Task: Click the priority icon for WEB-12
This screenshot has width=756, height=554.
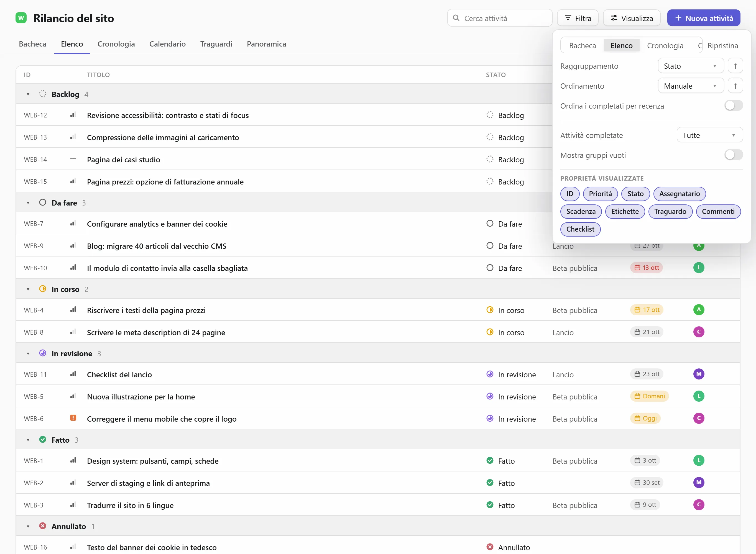Action: click(x=73, y=115)
